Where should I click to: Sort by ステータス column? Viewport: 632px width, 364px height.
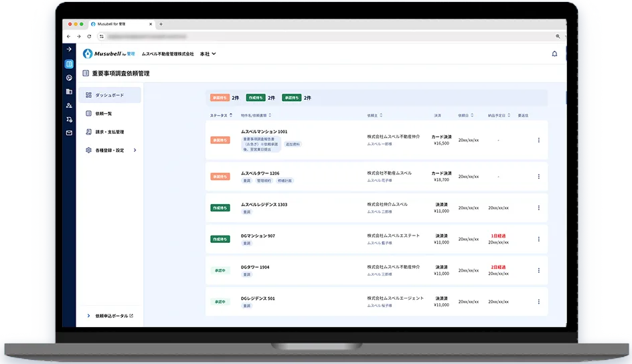221,115
